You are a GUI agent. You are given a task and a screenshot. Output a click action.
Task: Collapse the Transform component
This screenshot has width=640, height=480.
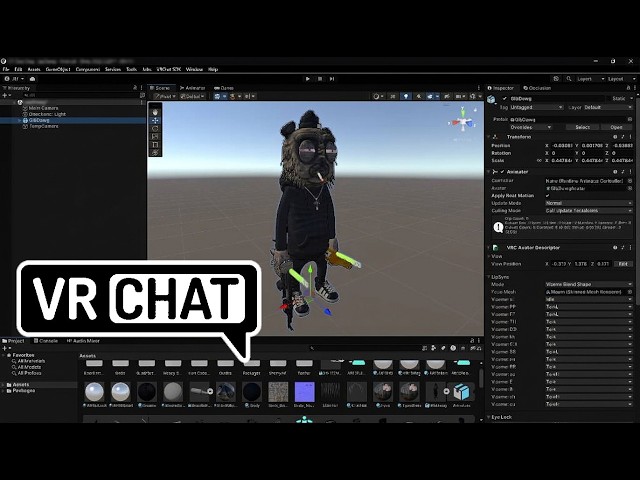point(489,137)
